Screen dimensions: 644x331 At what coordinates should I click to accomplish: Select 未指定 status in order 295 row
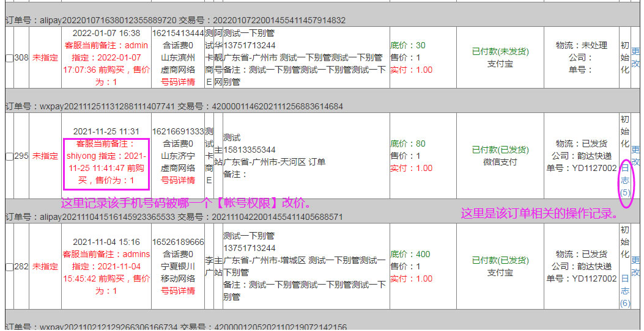[x=45, y=156]
